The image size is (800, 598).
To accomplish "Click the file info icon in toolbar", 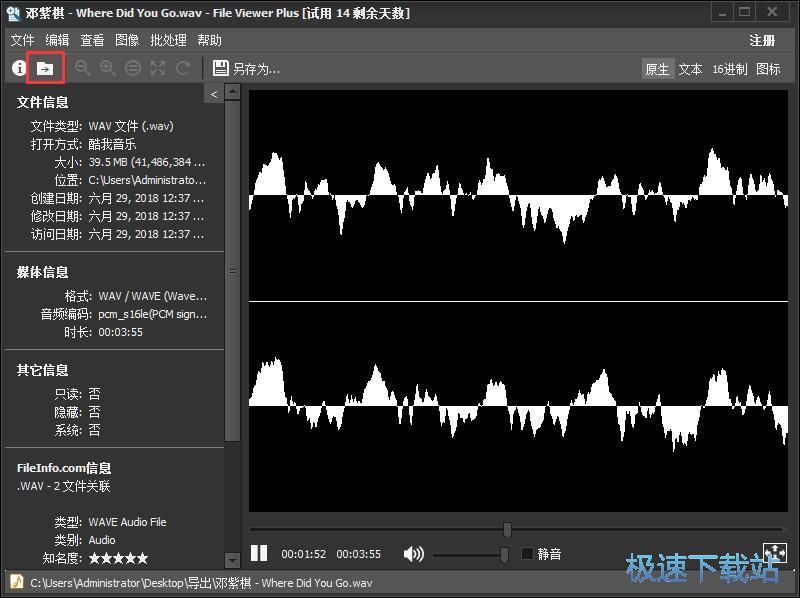I will click(x=19, y=68).
